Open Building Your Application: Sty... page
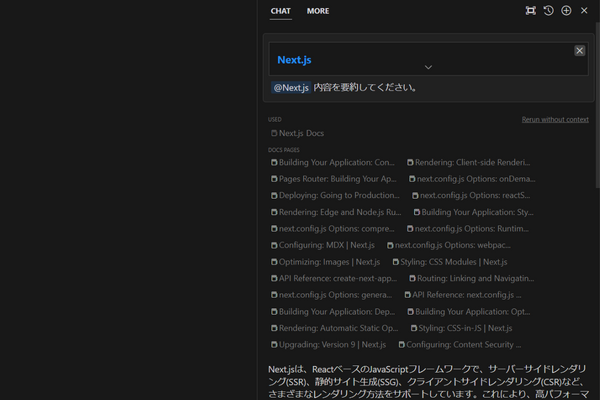This screenshot has width=600, height=400. point(473,212)
